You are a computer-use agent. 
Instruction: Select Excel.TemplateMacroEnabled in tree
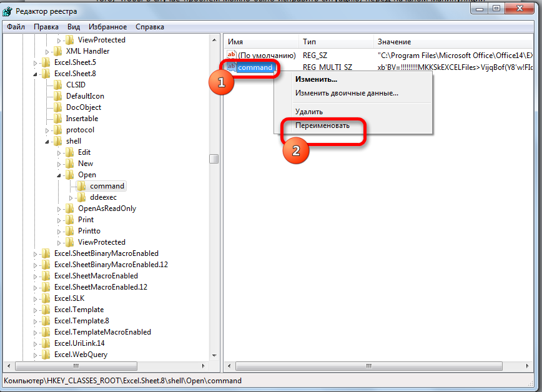[x=102, y=332]
